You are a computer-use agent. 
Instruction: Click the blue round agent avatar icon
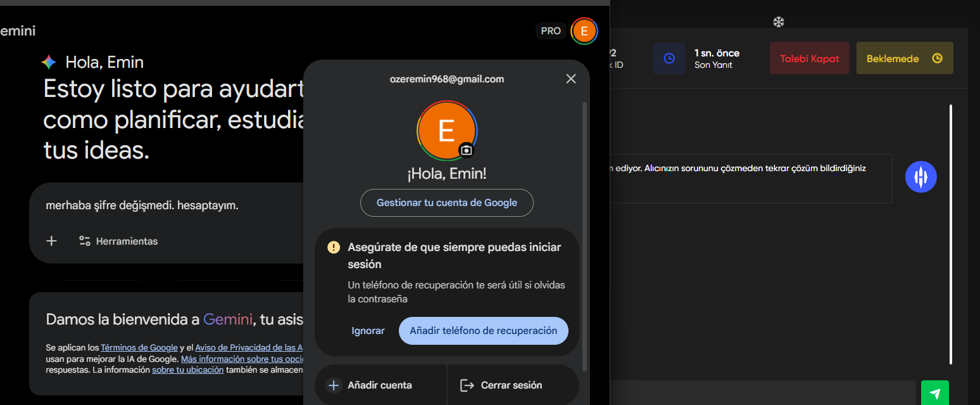coord(921,176)
